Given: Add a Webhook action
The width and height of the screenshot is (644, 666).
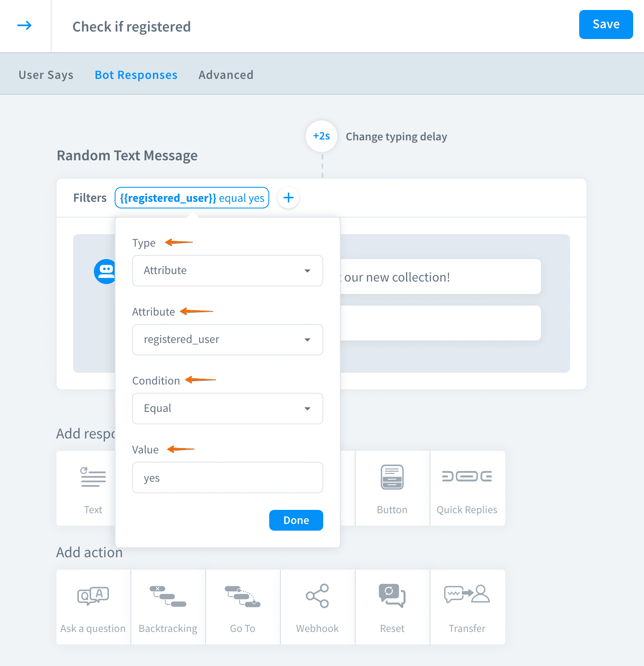Looking at the screenshot, I should 317,607.
